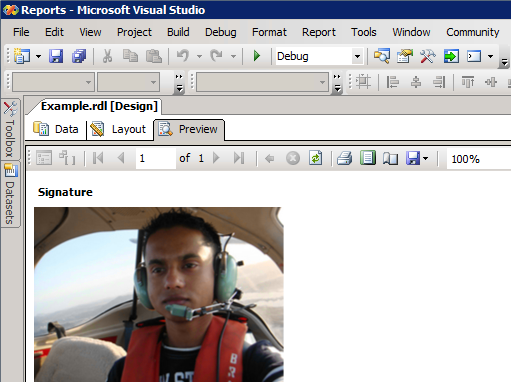This screenshot has height=382, width=511.
Task: Toggle the Print Layout view icon
Action: pyautogui.click(x=368, y=158)
